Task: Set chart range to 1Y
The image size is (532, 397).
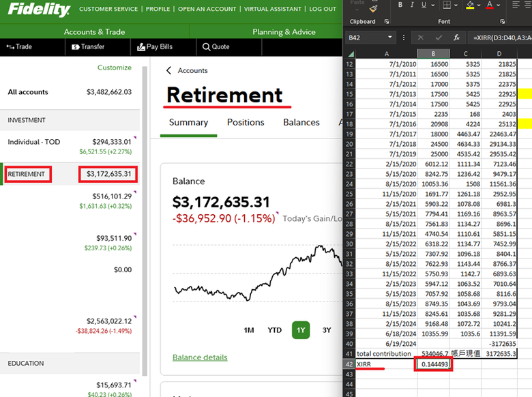Action: coord(301,330)
